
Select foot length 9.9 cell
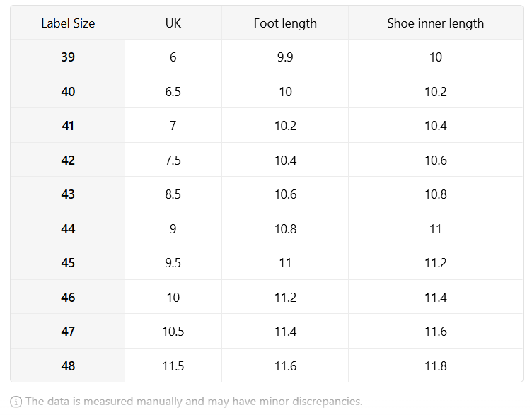pos(285,57)
